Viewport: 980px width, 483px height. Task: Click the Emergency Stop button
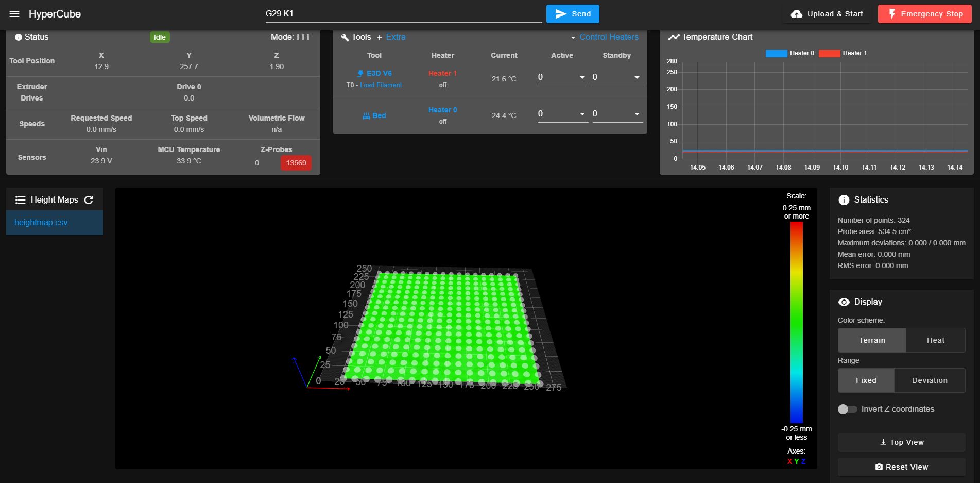(925, 14)
